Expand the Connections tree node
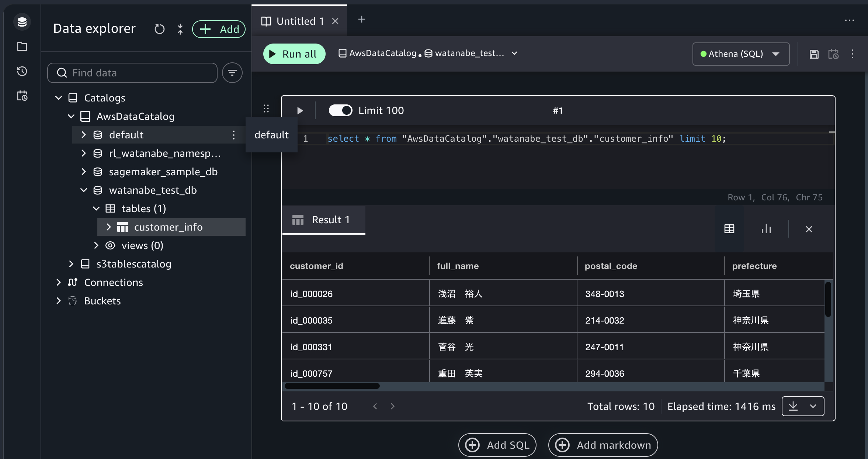The image size is (868, 459). pos(59,282)
